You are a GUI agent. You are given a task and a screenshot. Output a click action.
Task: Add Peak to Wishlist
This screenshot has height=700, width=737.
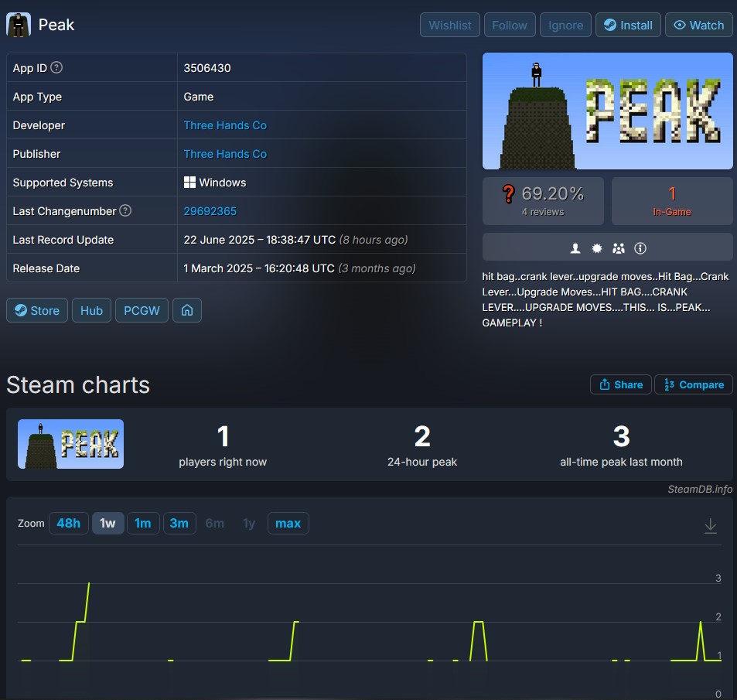click(450, 25)
